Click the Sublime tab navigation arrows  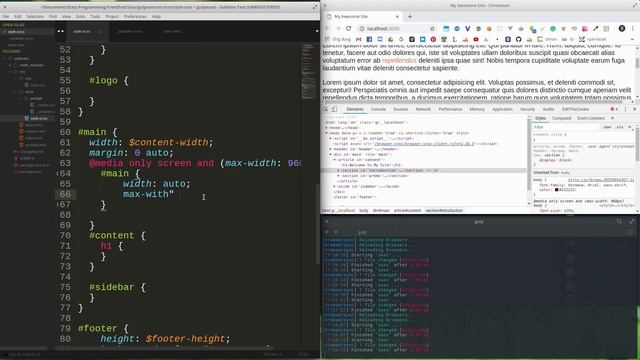click(60, 31)
